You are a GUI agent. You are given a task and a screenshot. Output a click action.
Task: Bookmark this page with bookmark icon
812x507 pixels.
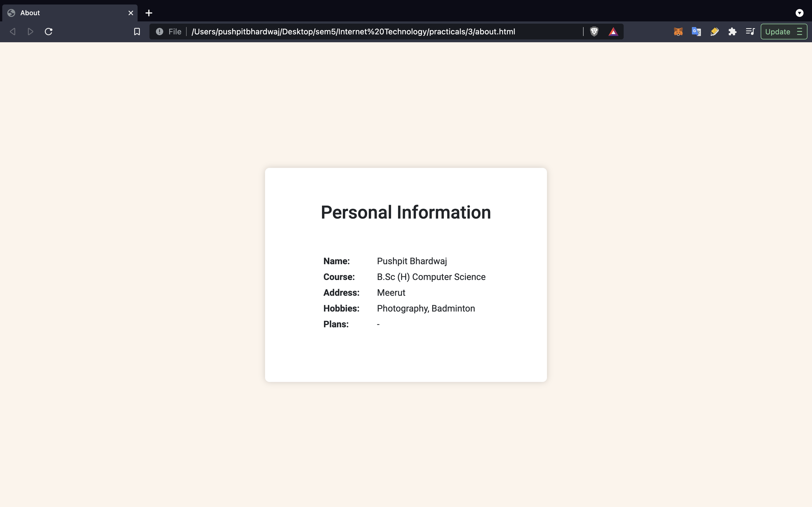137,32
